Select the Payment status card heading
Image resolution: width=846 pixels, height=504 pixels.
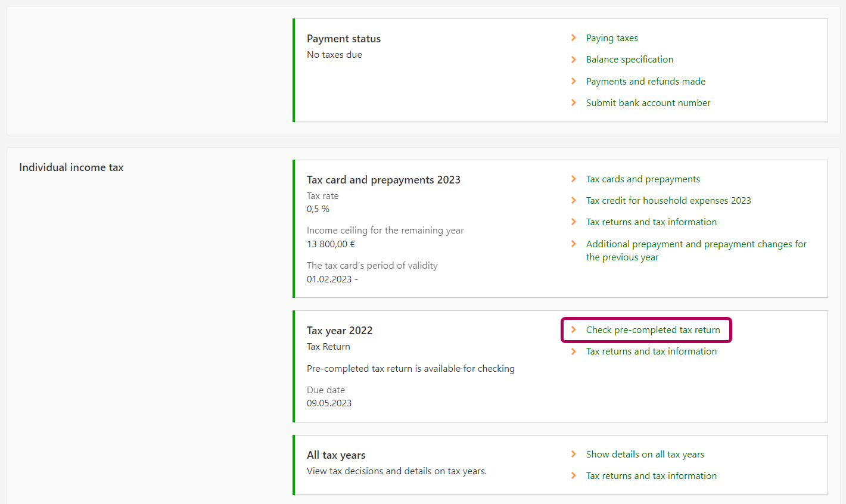coord(344,39)
